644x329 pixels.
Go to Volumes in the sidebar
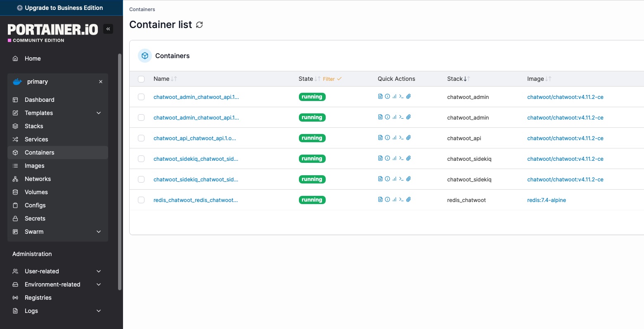(36, 192)
